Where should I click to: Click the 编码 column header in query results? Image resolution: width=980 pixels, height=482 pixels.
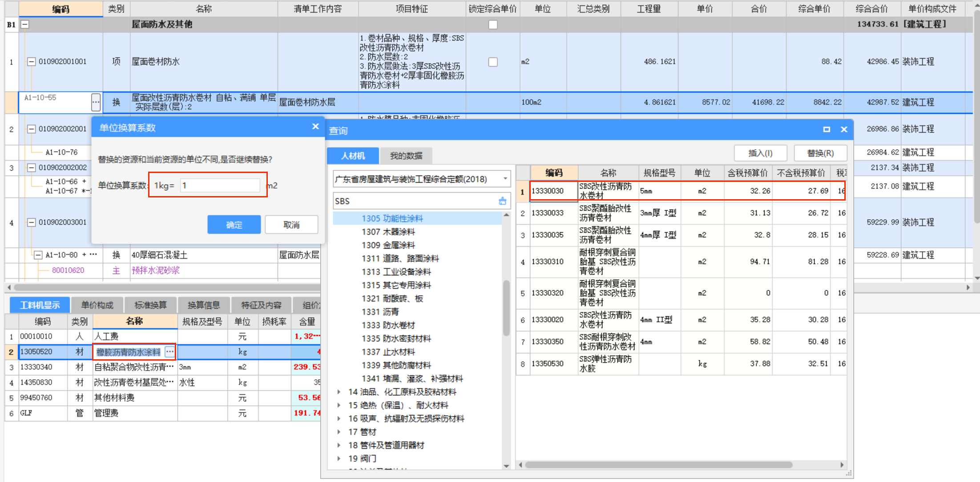click(x=554, y=173)
